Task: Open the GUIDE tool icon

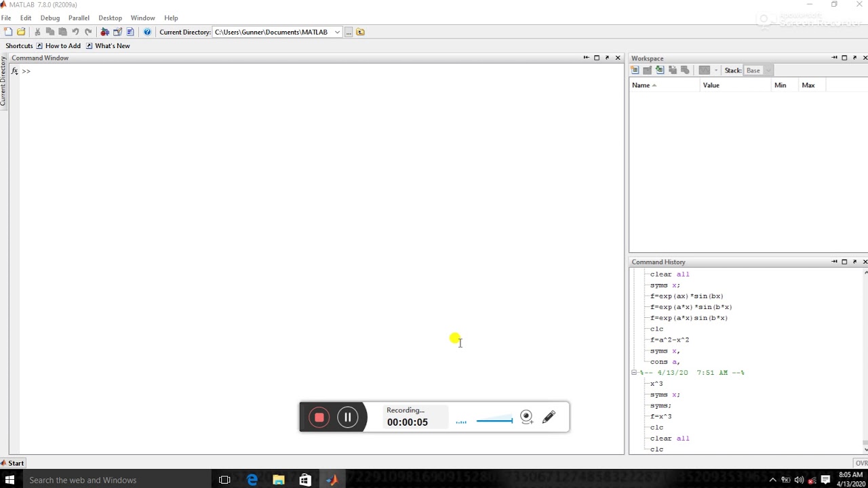Action: click(117, 32)
